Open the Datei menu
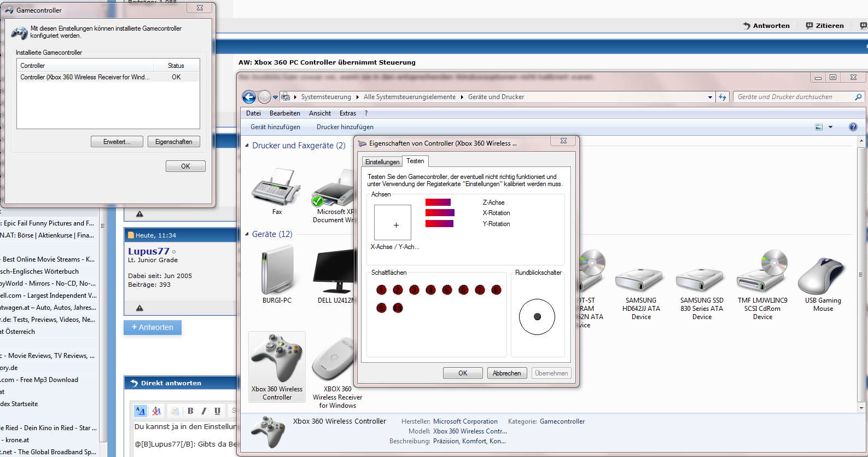 click(x=253, y=113)
